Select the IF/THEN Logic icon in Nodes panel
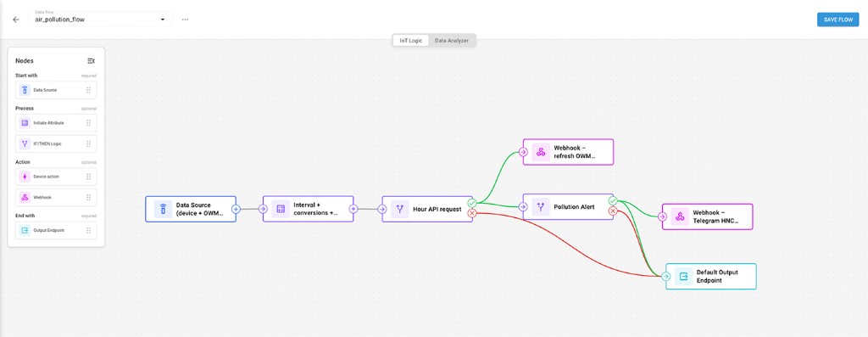This screenshot has width=868, height=337. pos(25,143)
